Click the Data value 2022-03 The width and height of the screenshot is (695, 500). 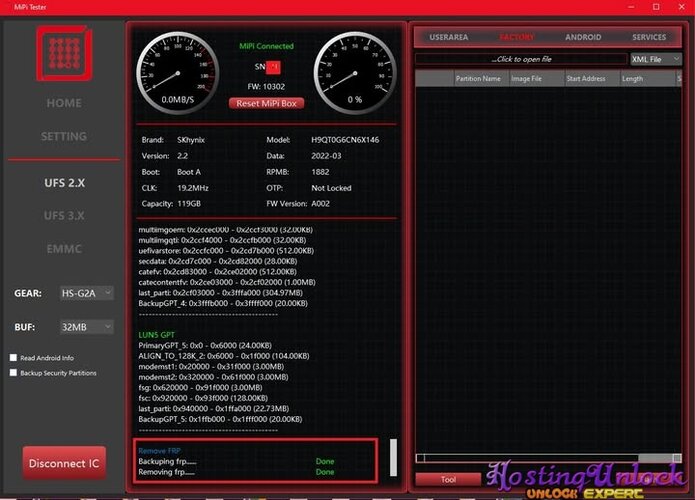tap(326, 156)
